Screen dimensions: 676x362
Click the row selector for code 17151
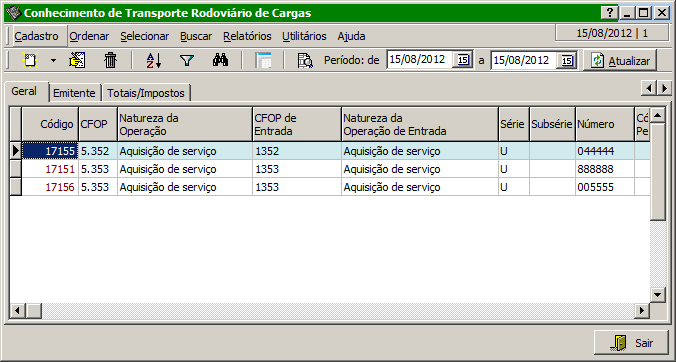[x=16, y=169]
